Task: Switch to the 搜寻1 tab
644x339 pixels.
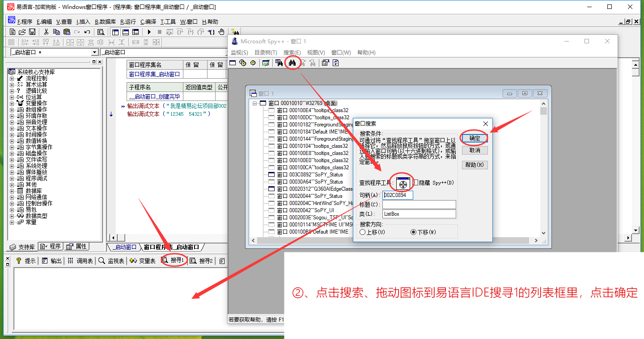Action: coord(174,260)
